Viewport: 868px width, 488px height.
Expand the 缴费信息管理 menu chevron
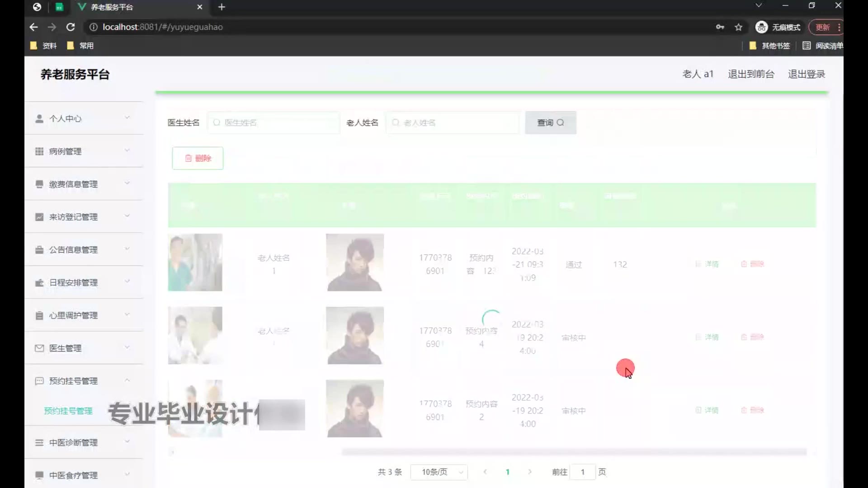click(x=127, y=183)
